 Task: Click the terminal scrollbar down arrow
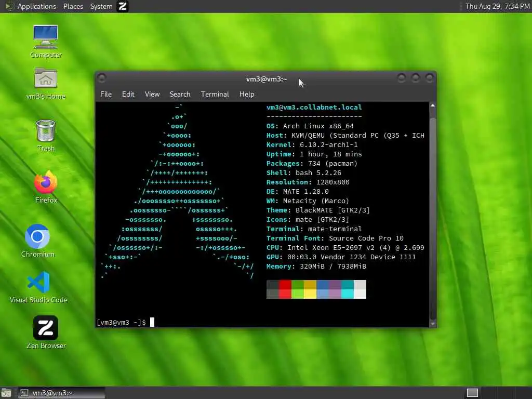(433, 324)
